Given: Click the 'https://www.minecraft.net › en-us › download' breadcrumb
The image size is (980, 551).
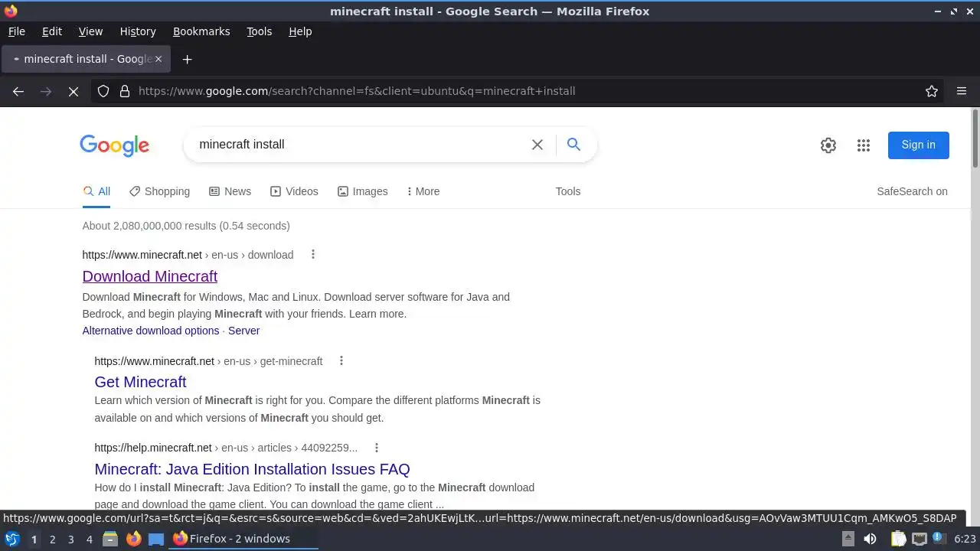Looking at the screenshot, I should click(188, 255).
